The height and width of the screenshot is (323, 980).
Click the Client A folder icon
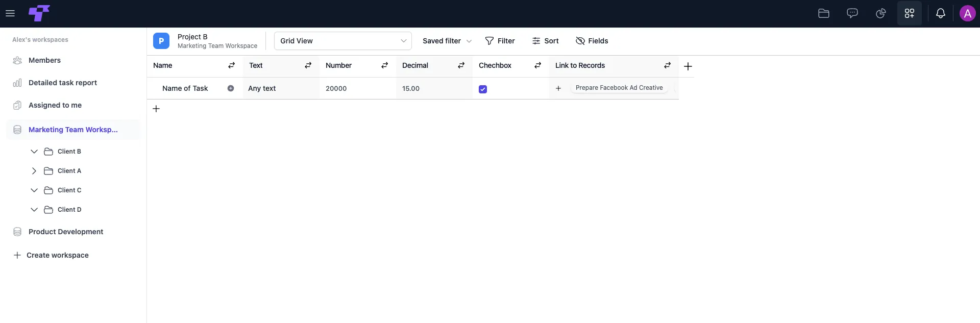point(48,171)
